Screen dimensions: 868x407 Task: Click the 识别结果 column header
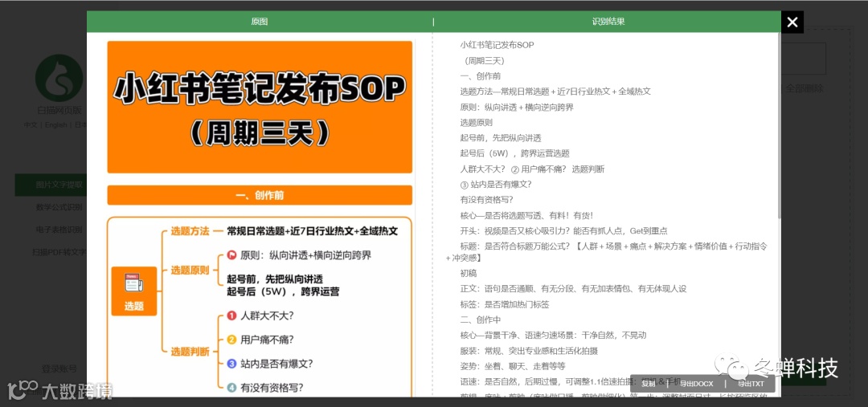tap(608, 22)
